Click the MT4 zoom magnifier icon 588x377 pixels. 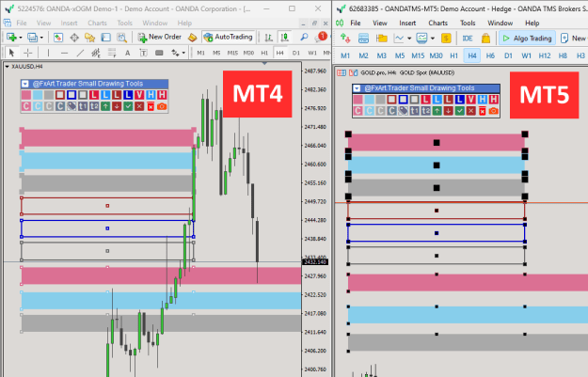[304, 37]
